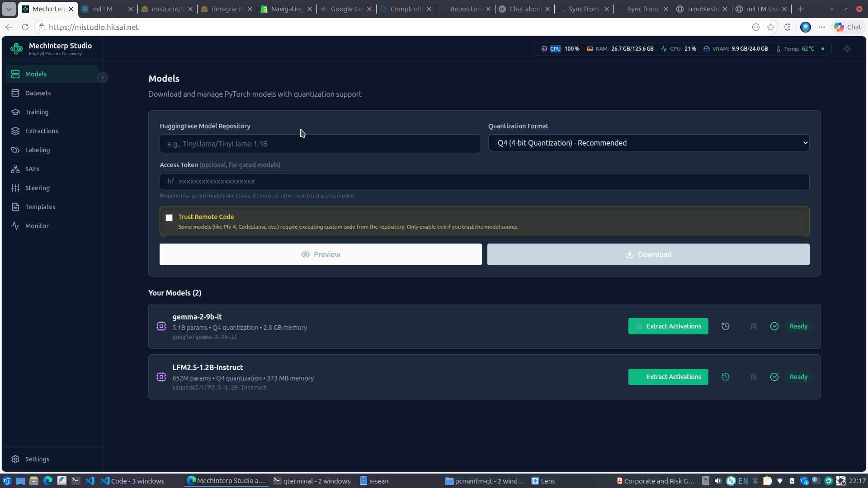868x488 pixels.
Task: Open pcmanfm-qt taskbar entry
Action: [x=484, y=481]
